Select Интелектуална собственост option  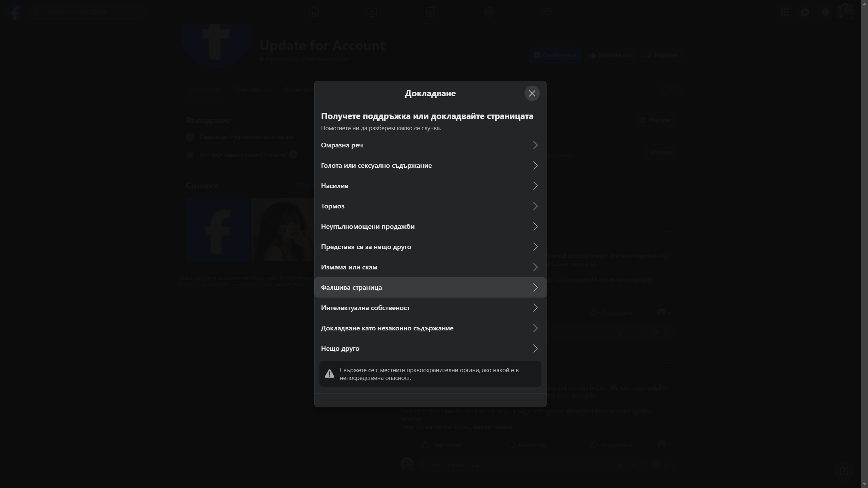point(430,308)
